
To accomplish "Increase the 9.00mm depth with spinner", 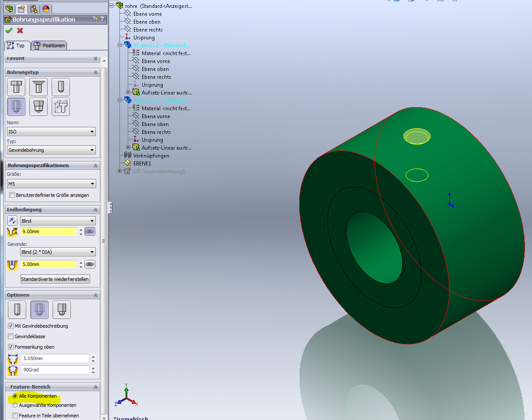I will click(x=81, y=229).
